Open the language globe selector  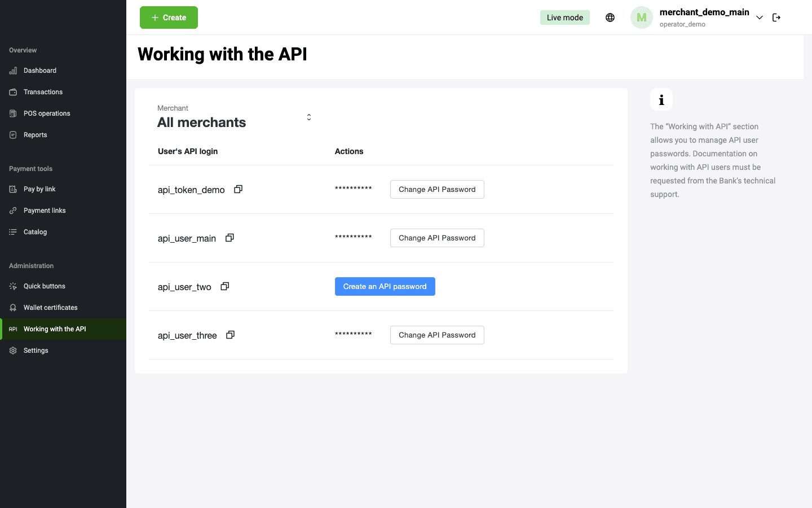coord(610,17)
